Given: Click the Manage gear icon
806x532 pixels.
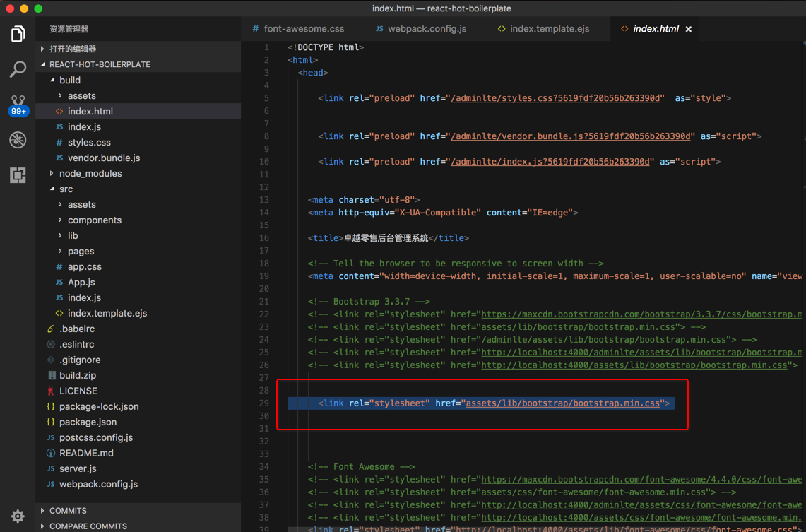Looking at the screenshot, I should pos(18,516).
